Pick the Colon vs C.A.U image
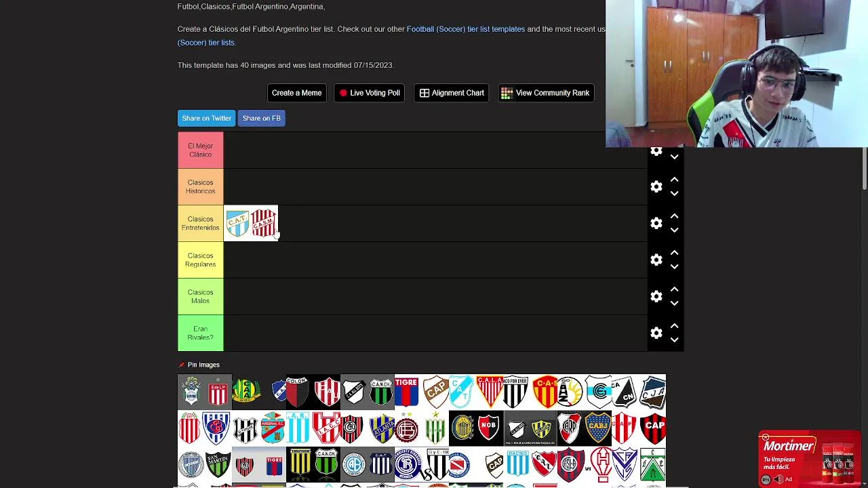 313,392
